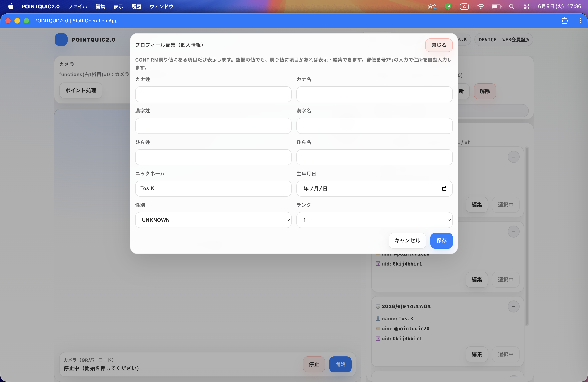Open the Wi-Fi status menu
This screenshot has width=588, height=382.
(480, 7)
